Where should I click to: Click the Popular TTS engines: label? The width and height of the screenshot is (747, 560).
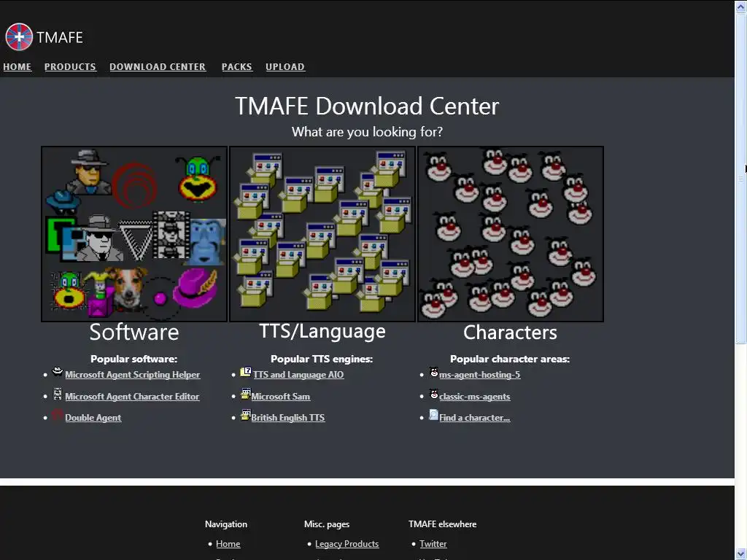point(322,359)
